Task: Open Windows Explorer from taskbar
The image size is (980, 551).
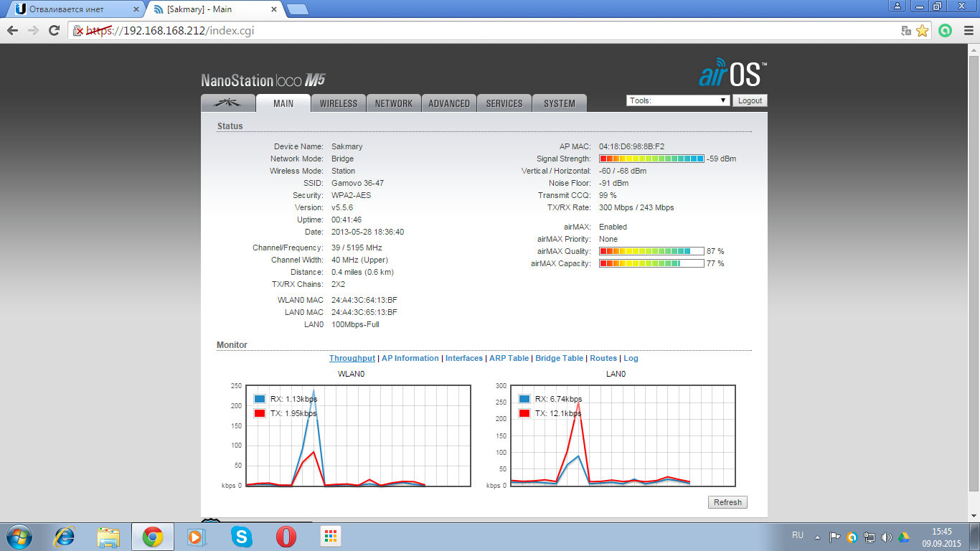Action: (x=108, y=537)
